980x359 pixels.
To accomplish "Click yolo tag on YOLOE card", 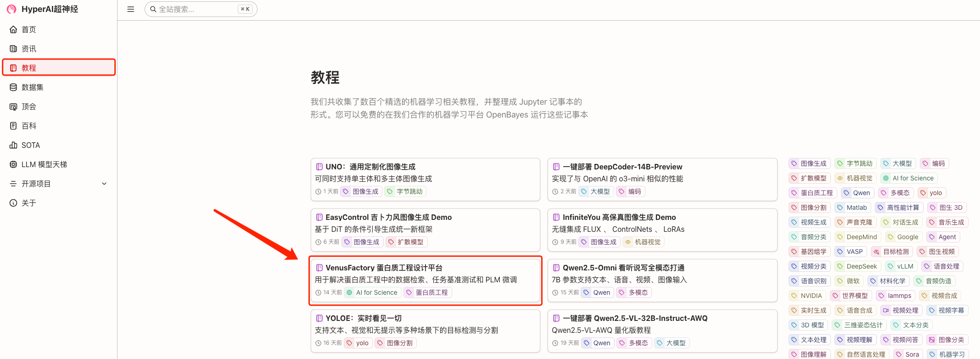I will point(358,343).
